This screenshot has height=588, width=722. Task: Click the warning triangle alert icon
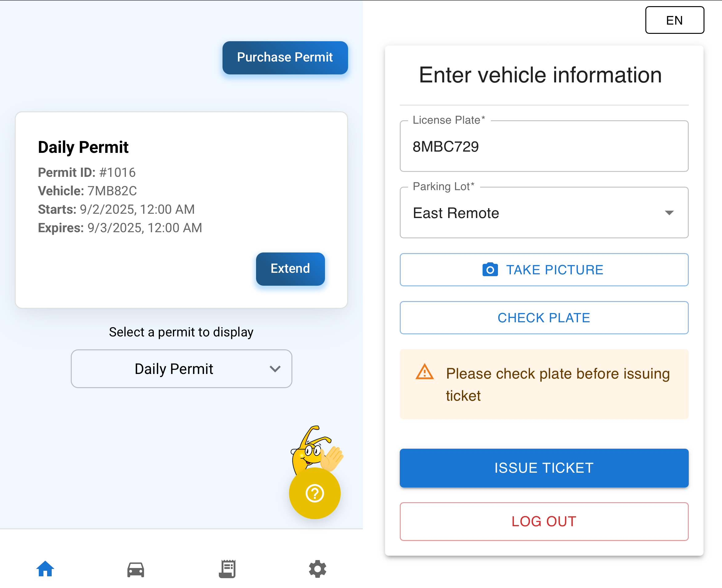click(x=425, y=372)
